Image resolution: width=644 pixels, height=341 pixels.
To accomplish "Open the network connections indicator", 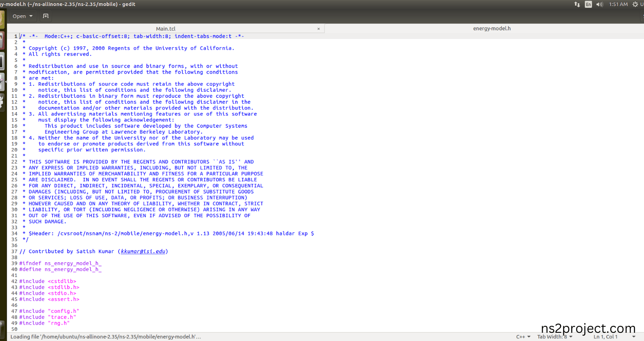I will point(577,4).
